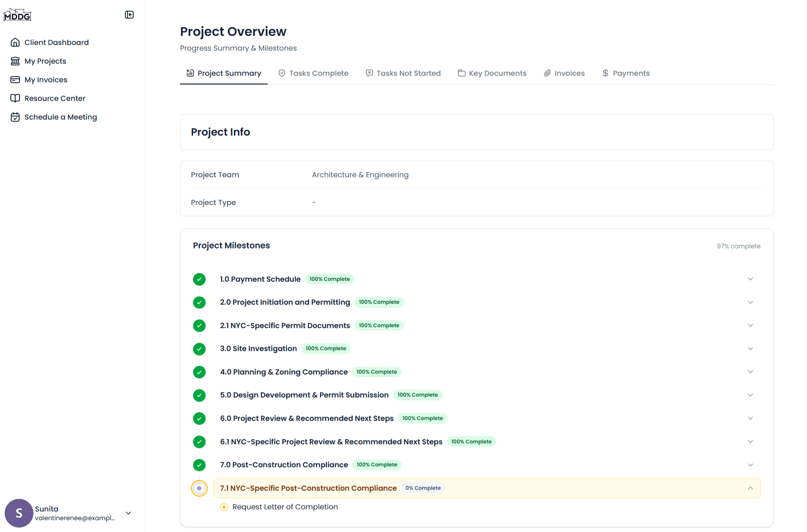Click the 0% Complete badge on milestone 7.1
Viewport: 807px width, 532px height.
tap(423, 488)
